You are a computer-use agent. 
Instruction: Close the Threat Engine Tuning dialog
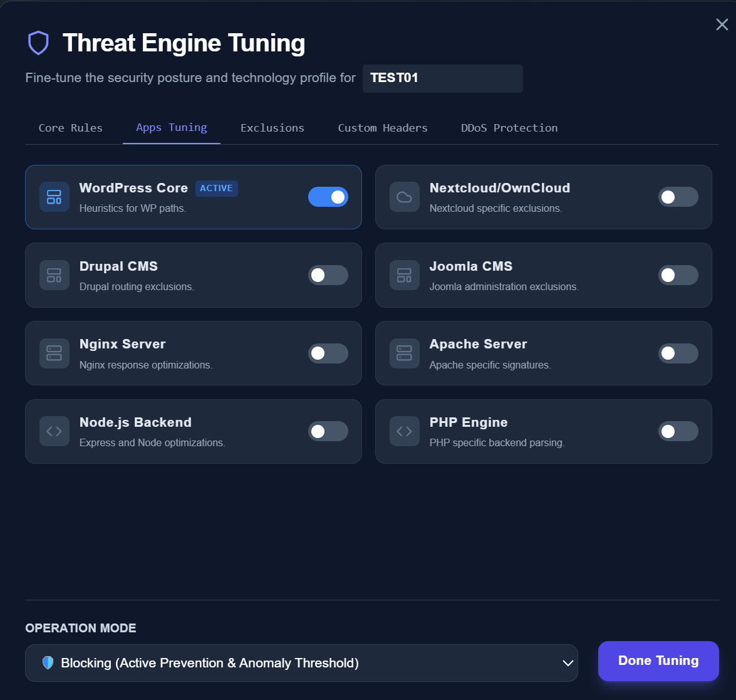(x=722, y=24)
